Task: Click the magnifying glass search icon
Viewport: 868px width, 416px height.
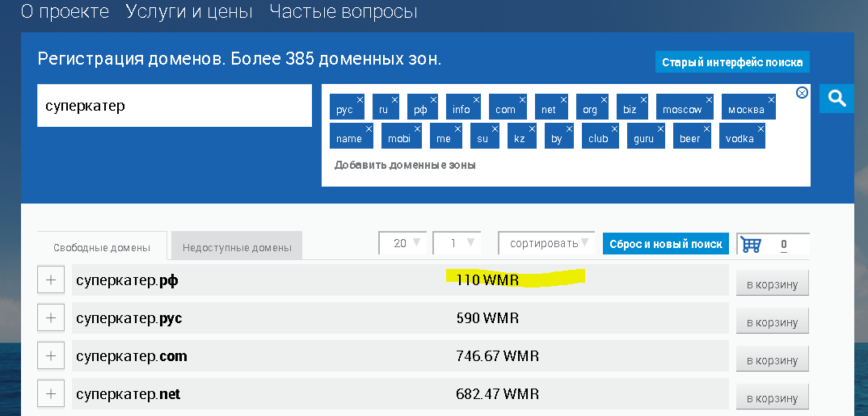Action: pos(837,99)
